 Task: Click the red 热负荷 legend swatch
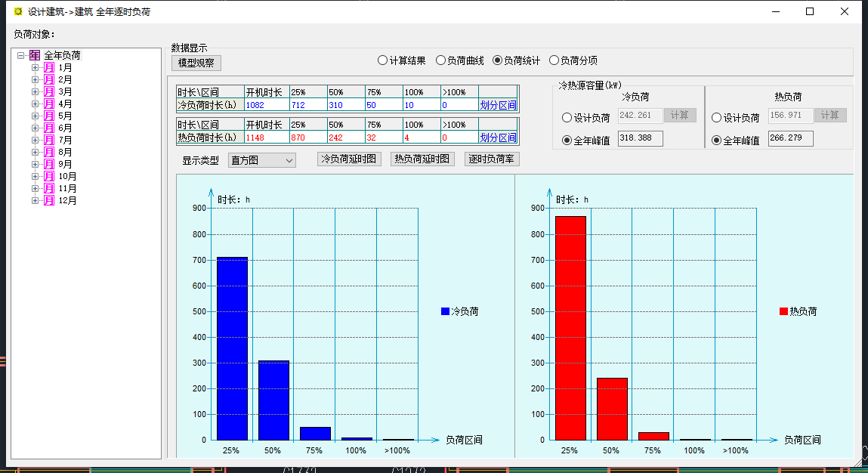pyautogui.click(x=783, y=311)
